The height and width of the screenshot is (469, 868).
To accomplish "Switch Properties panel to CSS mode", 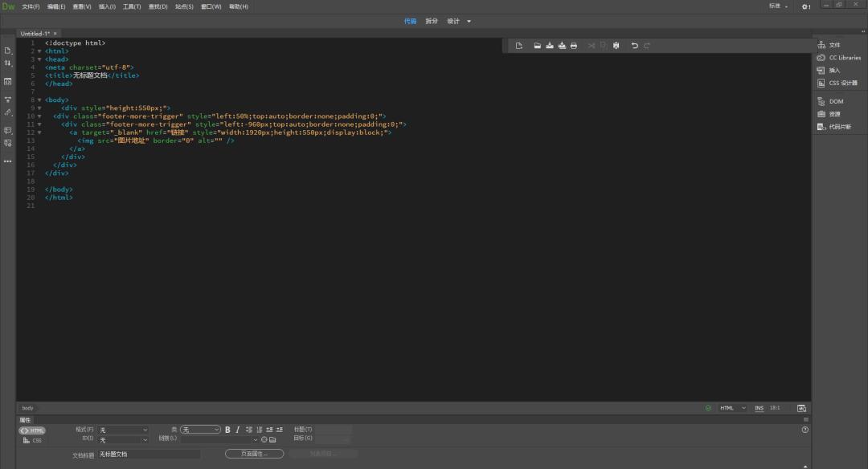I will (x=33, y=440).
